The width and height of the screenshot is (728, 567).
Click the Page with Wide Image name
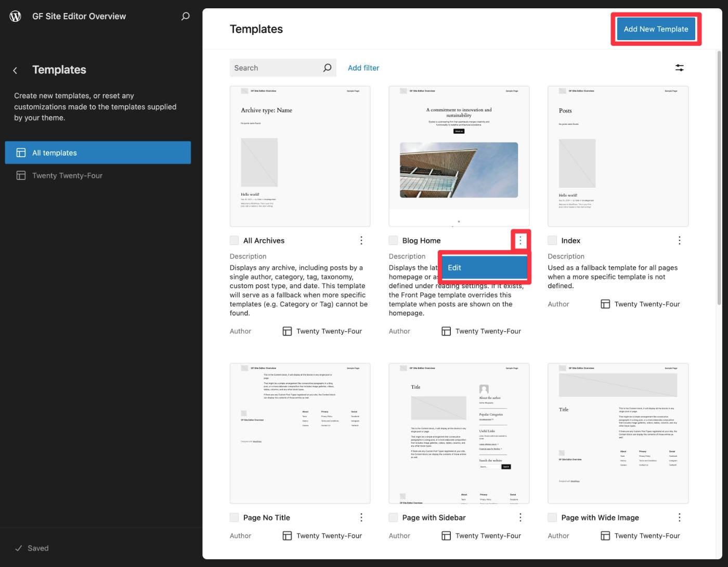[600, 518]
